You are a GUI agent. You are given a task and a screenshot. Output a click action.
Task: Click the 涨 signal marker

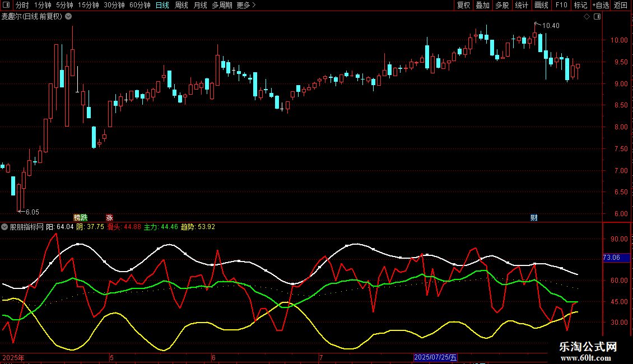pos(109,218)
